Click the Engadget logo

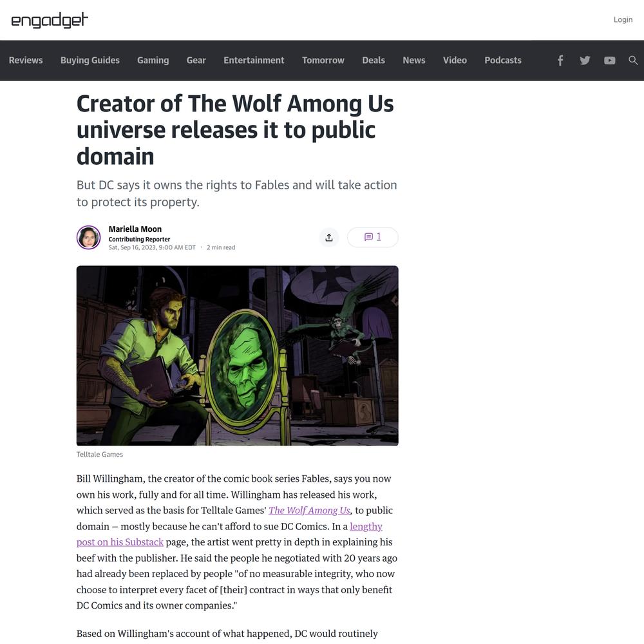(x=50, y=20)
